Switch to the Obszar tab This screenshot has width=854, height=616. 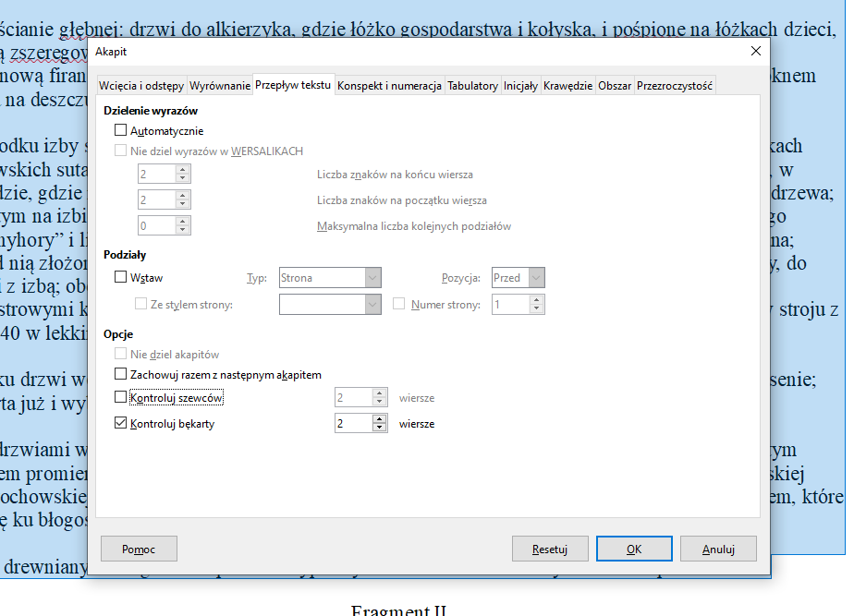pyautogui.click(x=615, y=86)
